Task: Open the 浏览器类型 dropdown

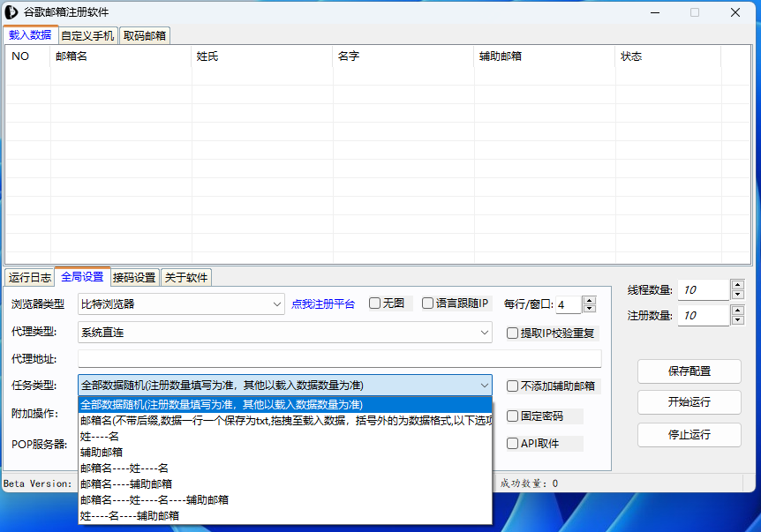Action: [181, 304]
